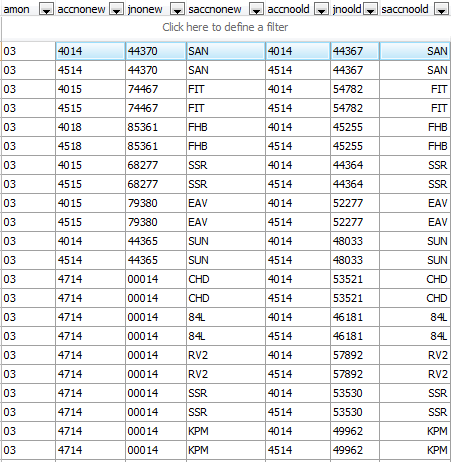451x462 pixels.
Task: Select amon cell 03 in first row
Action: [28, 51]
